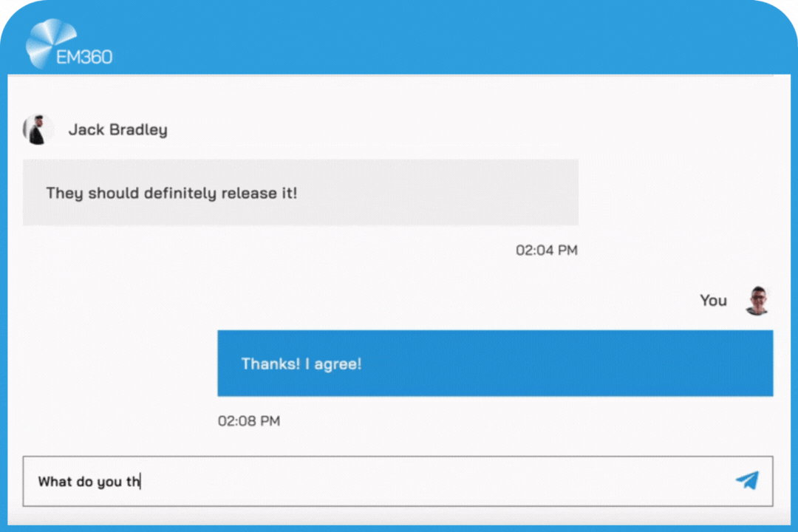798x532 pixels.
Task: Click the 'You' sender label
Action: pyautogui.click(x=713, y=301)
